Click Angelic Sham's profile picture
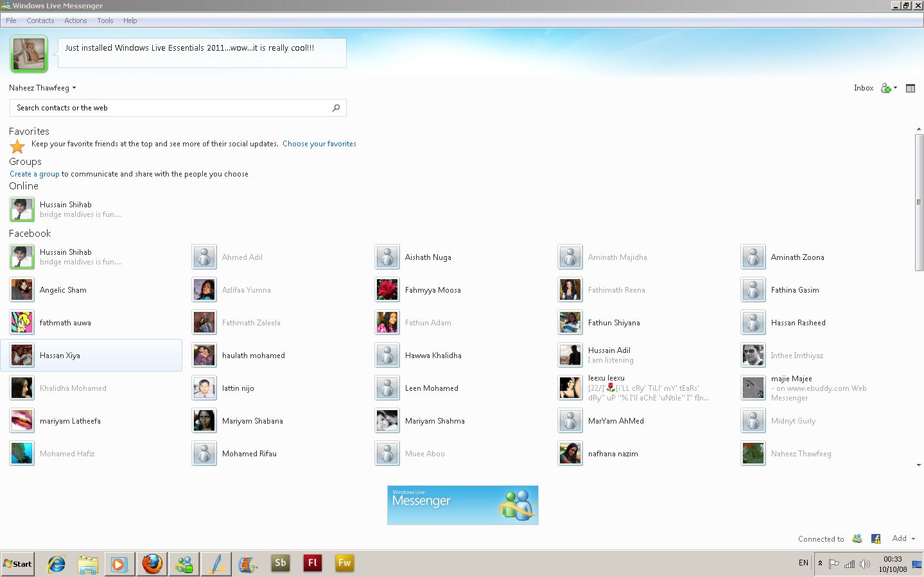The image size is (924, 577). click(22, 290)
